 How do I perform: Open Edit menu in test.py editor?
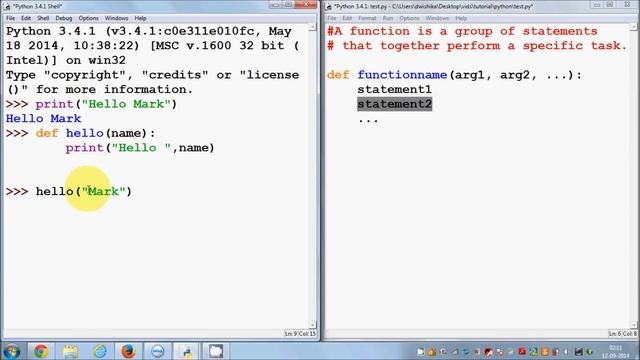coord(347,18)
